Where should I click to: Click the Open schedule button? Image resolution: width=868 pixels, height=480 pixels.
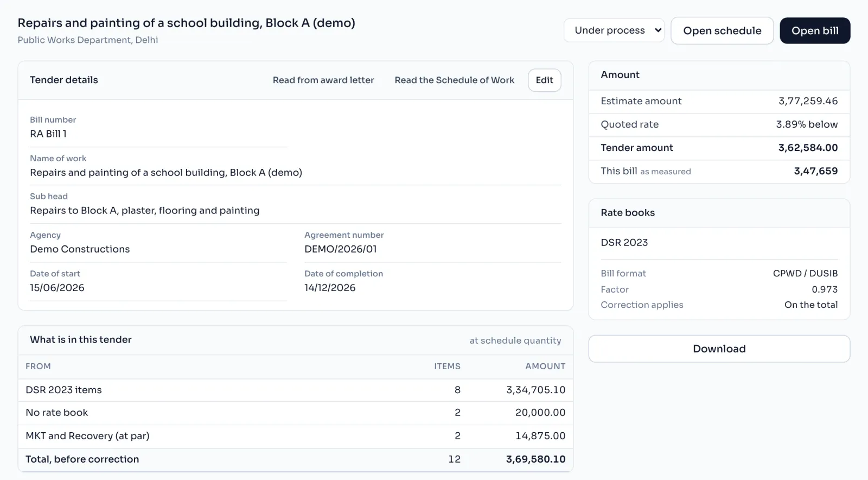click(722, 30)
